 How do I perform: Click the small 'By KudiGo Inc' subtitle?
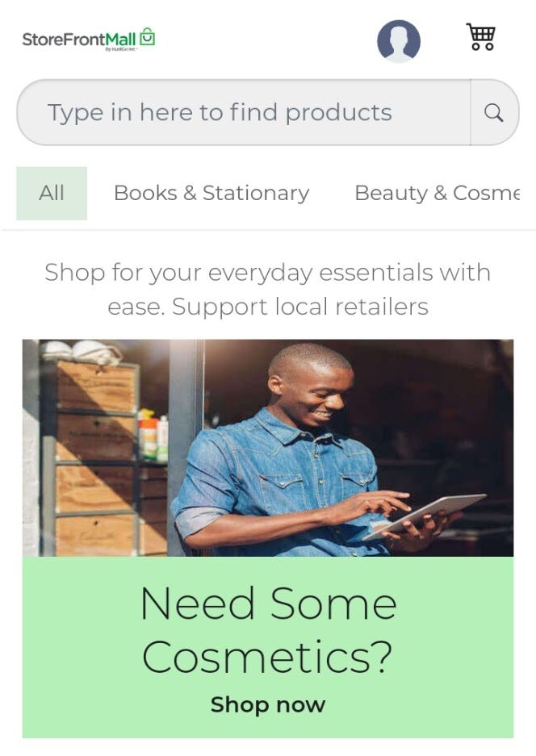(x=121, y=49)
